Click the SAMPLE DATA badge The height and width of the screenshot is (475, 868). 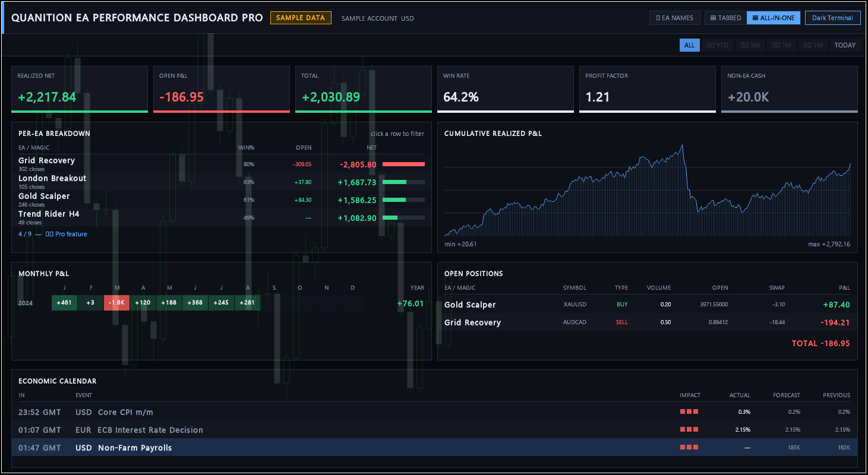[x=301, y=18]
